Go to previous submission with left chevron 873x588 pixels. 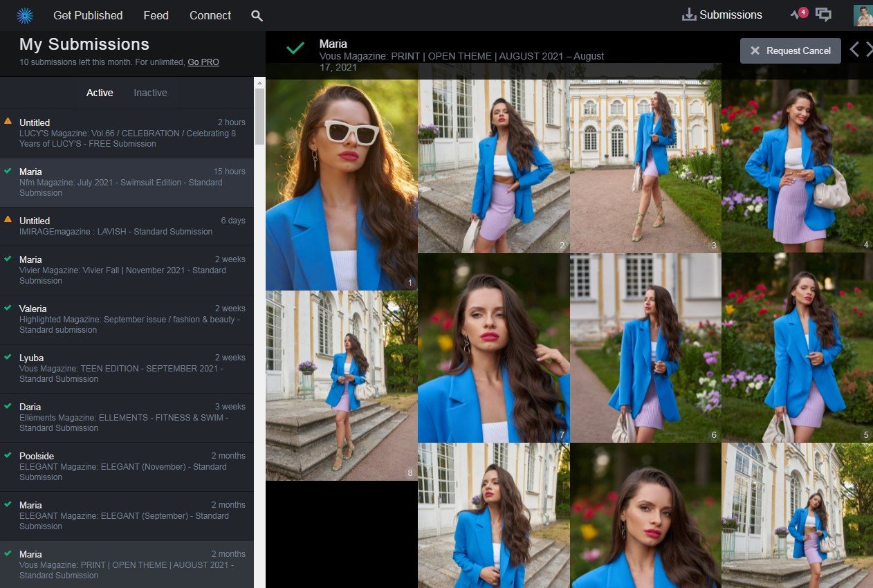pos(854,49)
